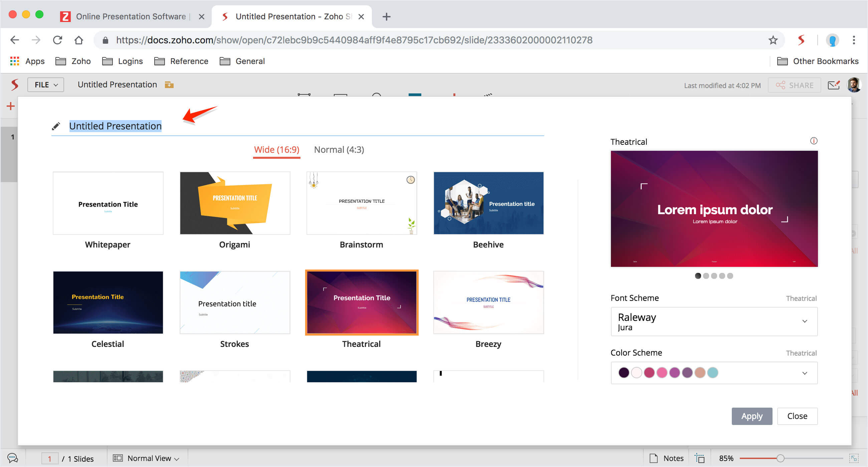This screenshot has height=467, width=868.
Task: Expand the Raleway font scheme dropdown
Action: click(804, 321)
